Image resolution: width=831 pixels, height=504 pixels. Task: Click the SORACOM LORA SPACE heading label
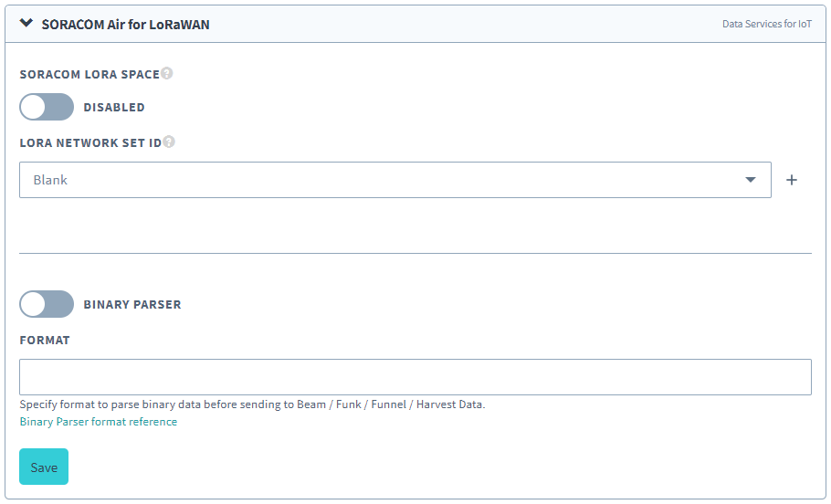coord(89,74)
